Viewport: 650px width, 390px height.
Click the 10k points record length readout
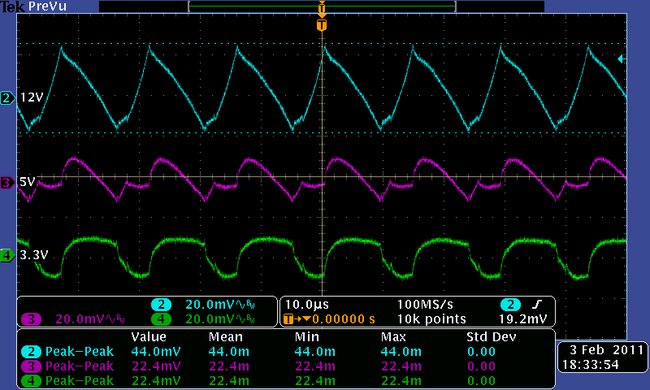point(432,319)
